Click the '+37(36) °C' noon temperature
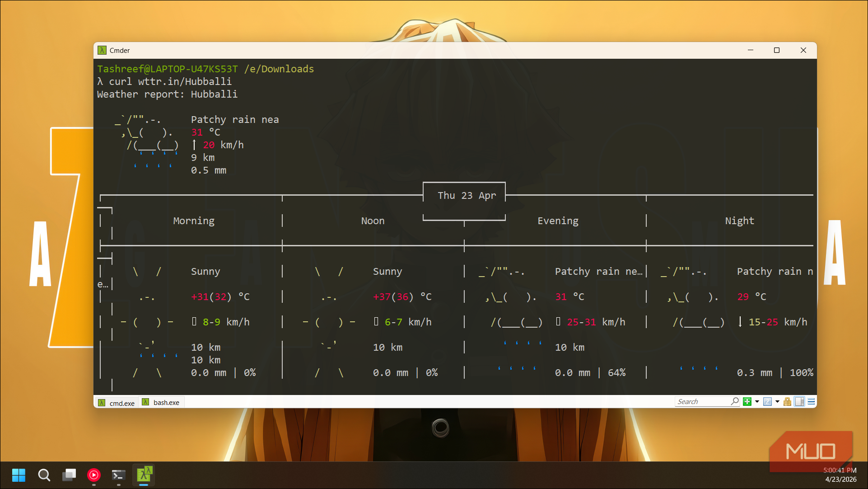868x489 pixels. 402,297
